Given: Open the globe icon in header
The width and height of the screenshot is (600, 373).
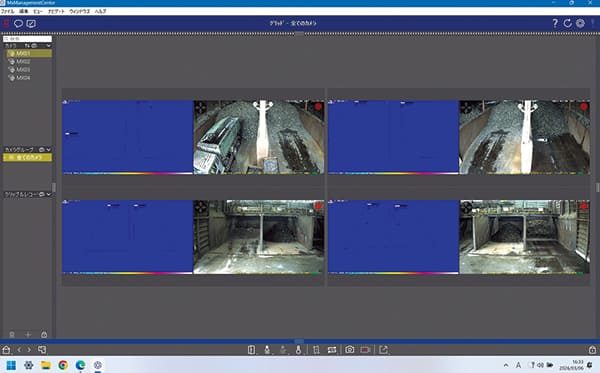Looking at the screenshot, I should click(580, 23).
